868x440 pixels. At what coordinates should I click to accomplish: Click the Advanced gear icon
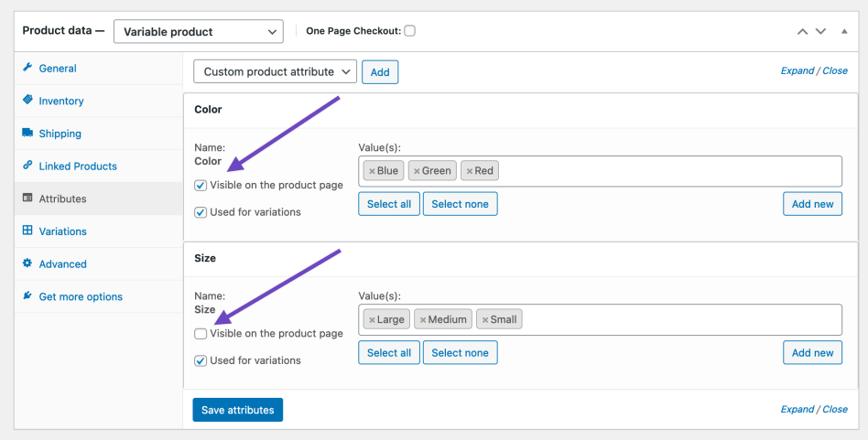click(x=27, y=263)
